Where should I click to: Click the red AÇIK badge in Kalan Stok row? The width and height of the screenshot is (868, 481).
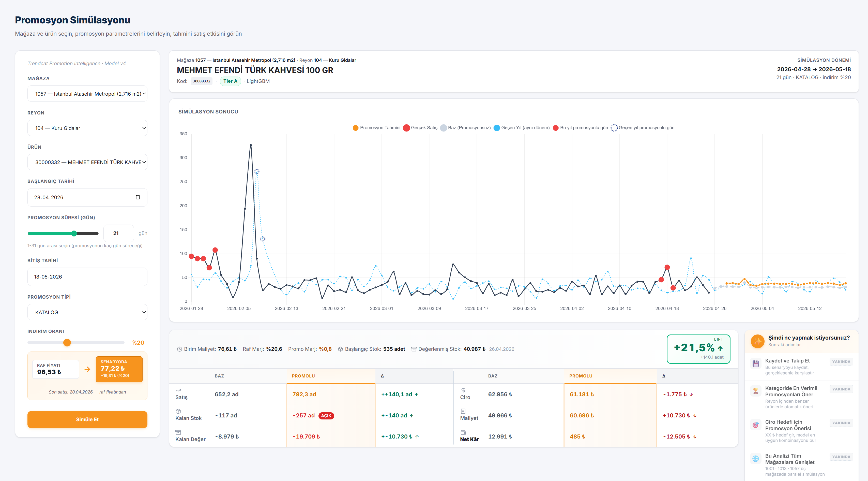(326, 416)
